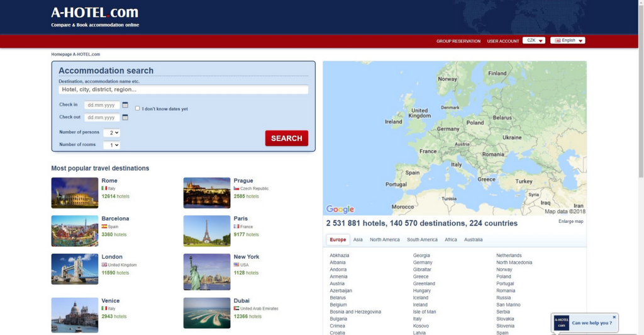Tick 'I don't know dates yet' checkbox
Screen dimensions: 644x335
137,108
